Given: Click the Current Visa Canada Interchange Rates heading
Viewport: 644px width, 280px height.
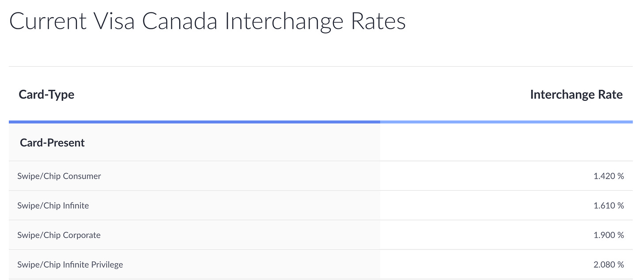Looking at the screenshot, I should click(x=207, y=22).
